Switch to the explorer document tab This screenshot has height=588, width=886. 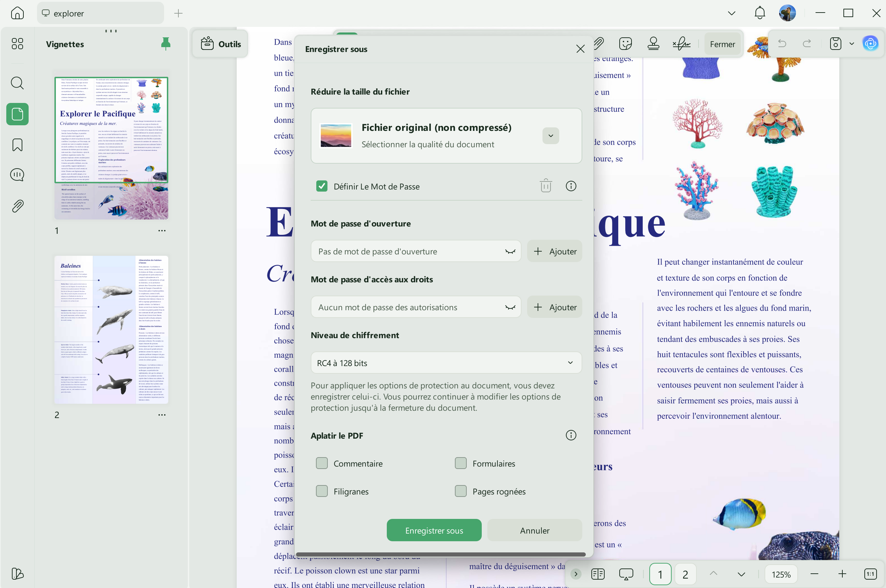[100, 13]
